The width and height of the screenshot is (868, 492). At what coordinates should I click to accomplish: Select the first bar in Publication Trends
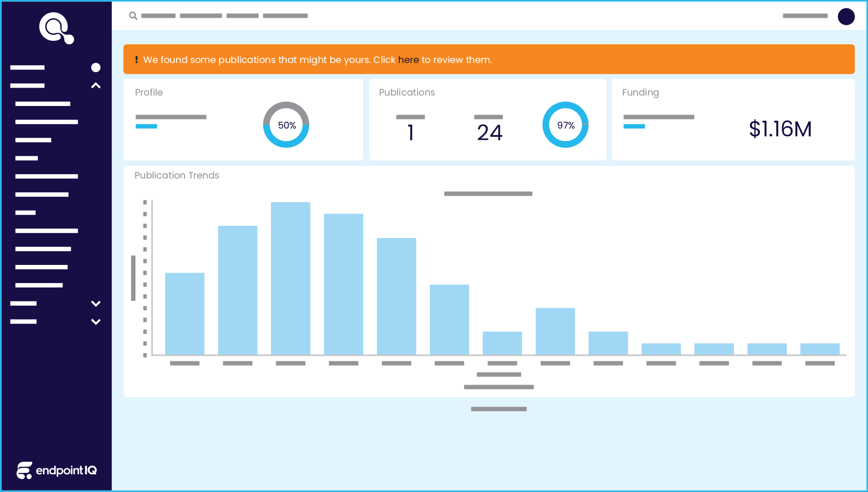[185, 314]
